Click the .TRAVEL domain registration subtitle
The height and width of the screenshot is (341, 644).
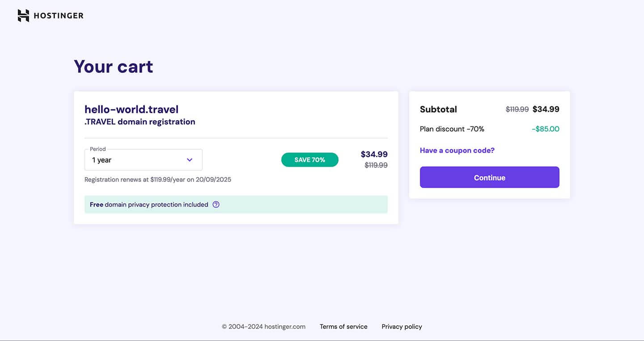(140, 122)
